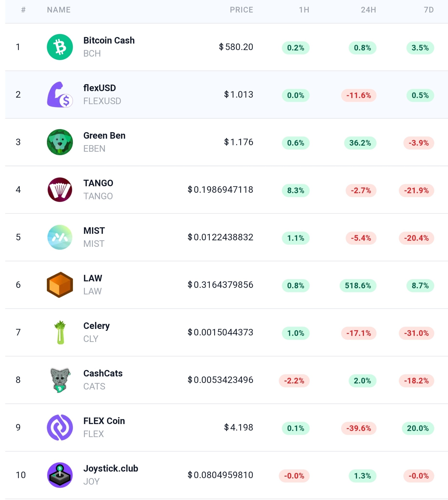Viewport: 448px width, 500px height.
Task: Click FLEX Coin's -39.6% change badge
Action: [x=359, y=428]
